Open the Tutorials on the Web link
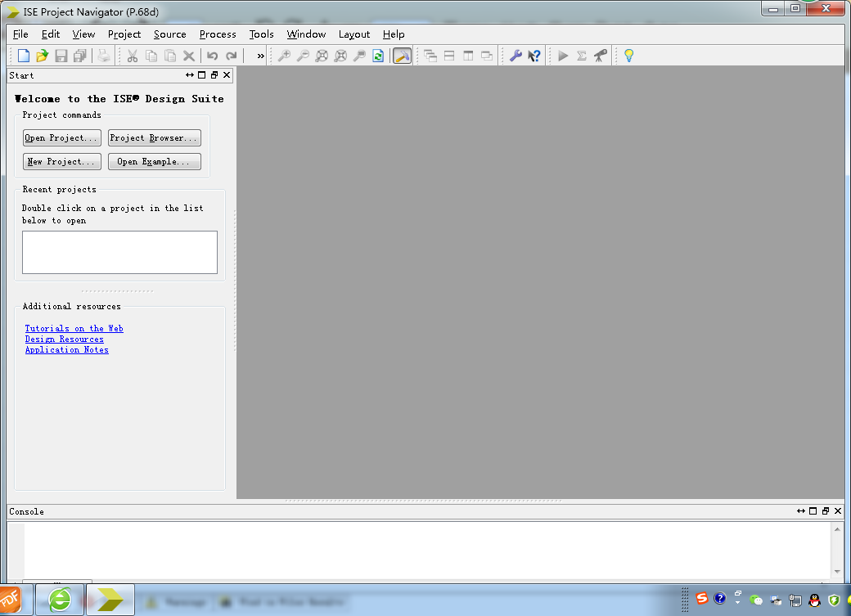This screenshot has width=851, height=616. 74,328
